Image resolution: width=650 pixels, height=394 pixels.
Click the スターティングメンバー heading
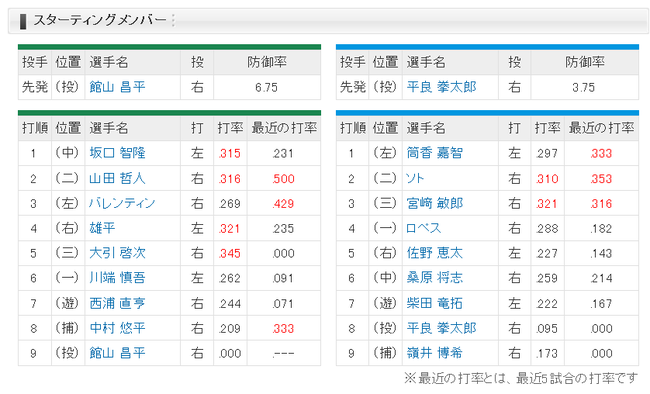[x=99, y=20]
